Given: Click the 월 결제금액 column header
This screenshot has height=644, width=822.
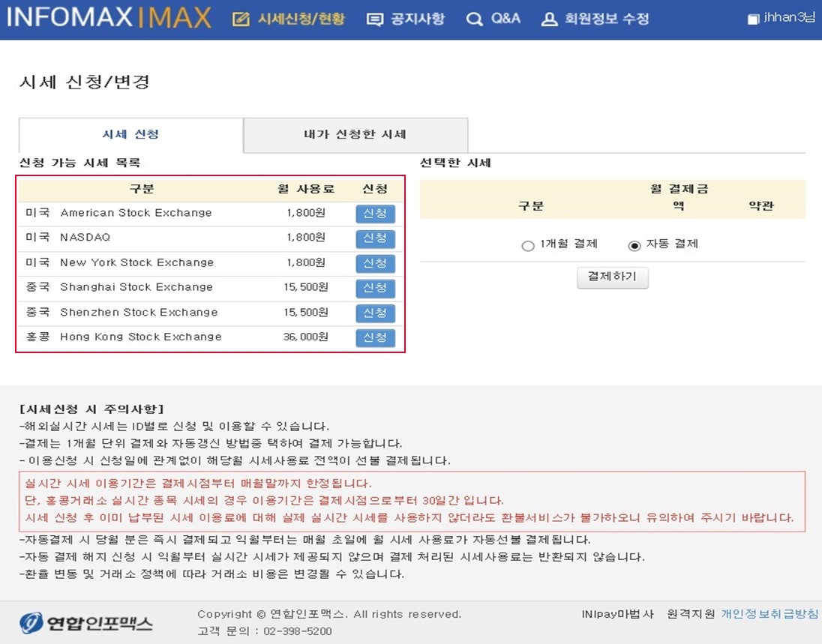Looking at the screenshot, I should click(679, 197).
